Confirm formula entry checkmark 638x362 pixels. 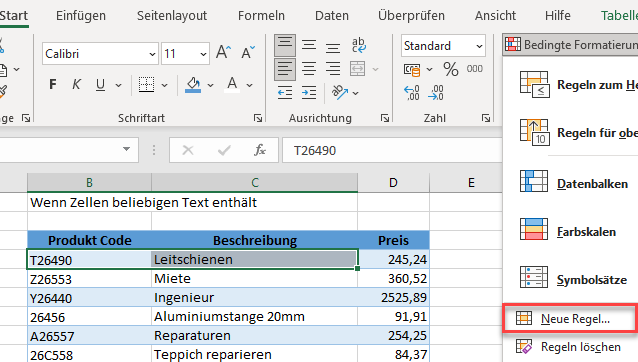pos(224,150)
